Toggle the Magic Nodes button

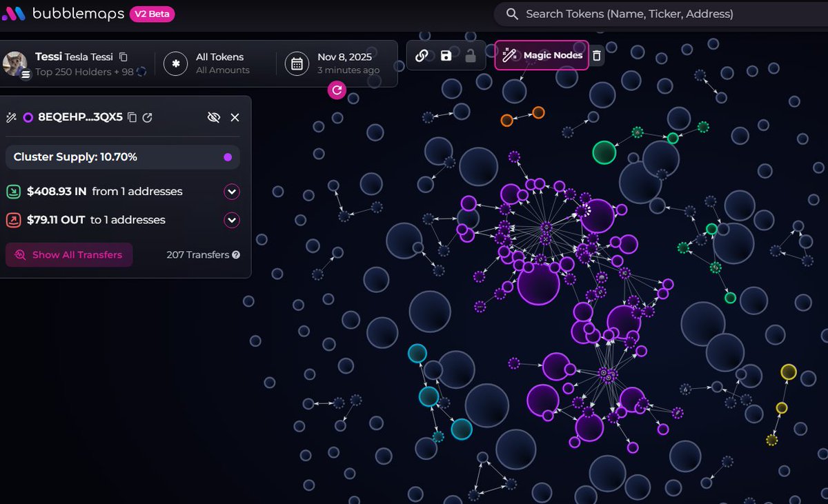point(542,55)
